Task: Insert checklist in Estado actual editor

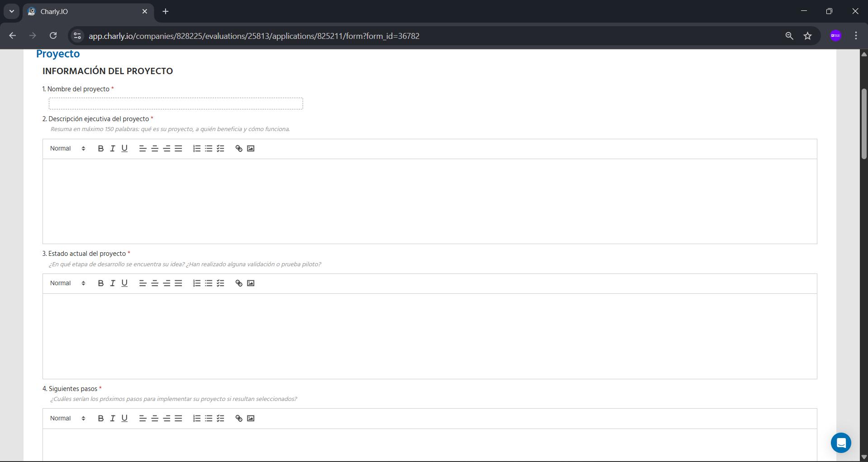Action: (220, 283)
